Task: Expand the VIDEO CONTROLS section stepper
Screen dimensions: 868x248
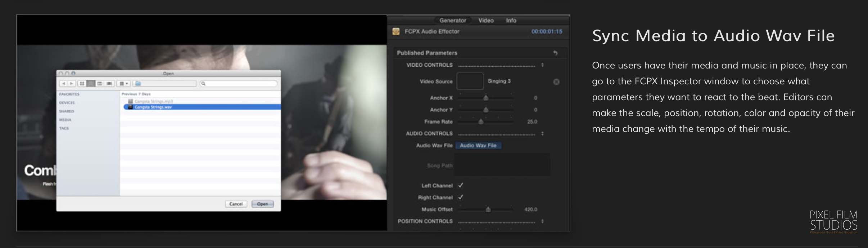Action: click(542, 65)
